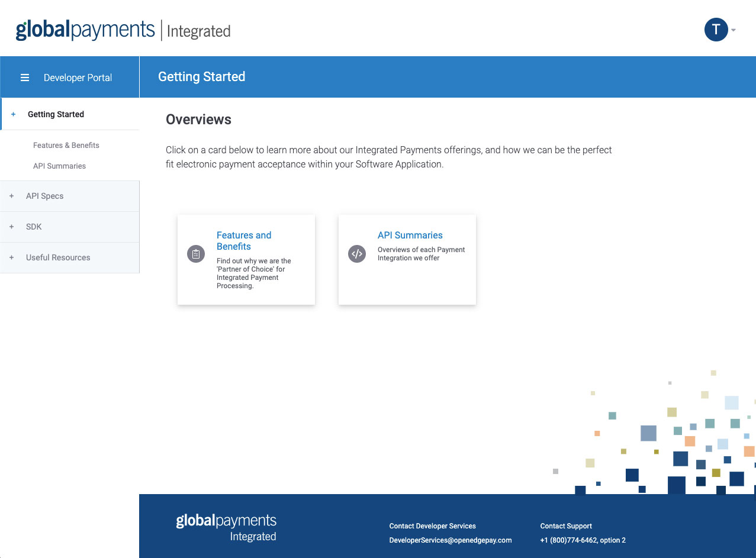Screen dimensions: 756x558
Task: Select the clipboard icon on Features and Benefits card
Action: (x=195, y=254)
